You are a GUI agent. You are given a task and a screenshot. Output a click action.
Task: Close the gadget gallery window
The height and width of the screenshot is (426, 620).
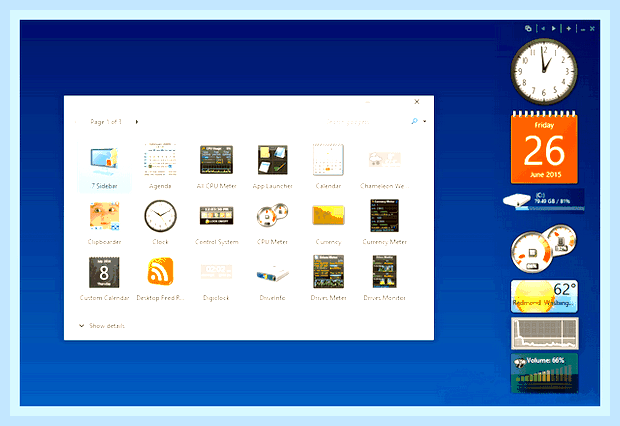(417, 102)
